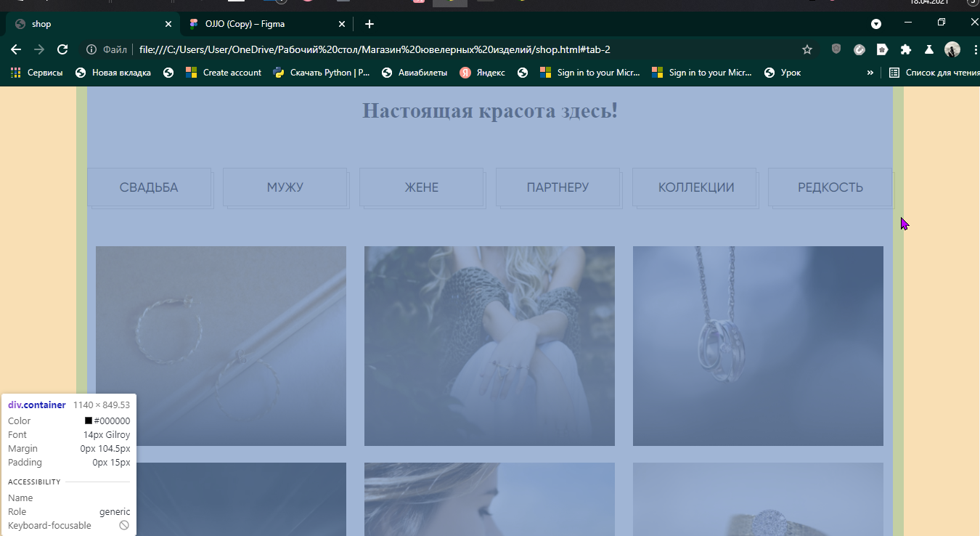Close the OJJO (Copy) – Figma tab
This screenshot has height=536, width=980.
[x=342, y=24]
